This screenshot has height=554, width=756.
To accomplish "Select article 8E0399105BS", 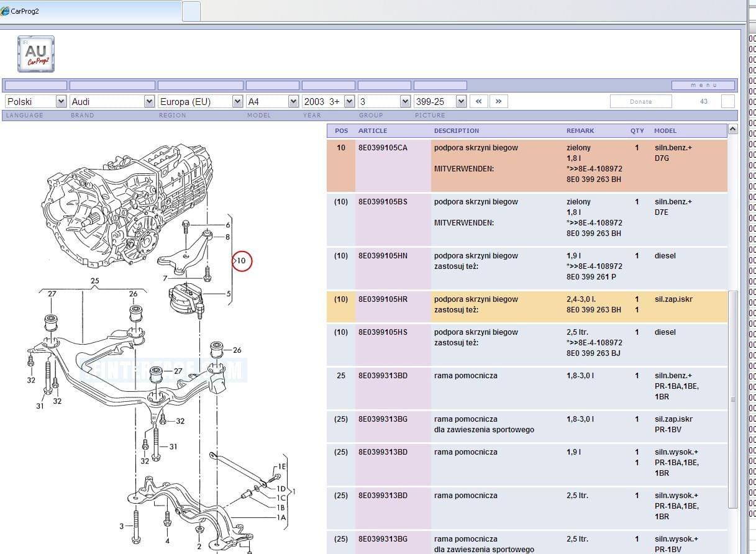I will pos(383,202).
